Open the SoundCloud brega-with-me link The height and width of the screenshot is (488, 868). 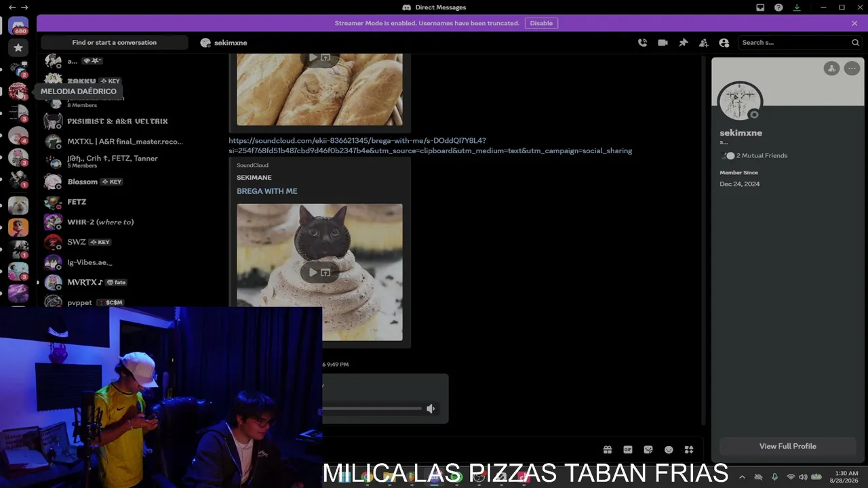pyautogui.click(x=430, y=146)
